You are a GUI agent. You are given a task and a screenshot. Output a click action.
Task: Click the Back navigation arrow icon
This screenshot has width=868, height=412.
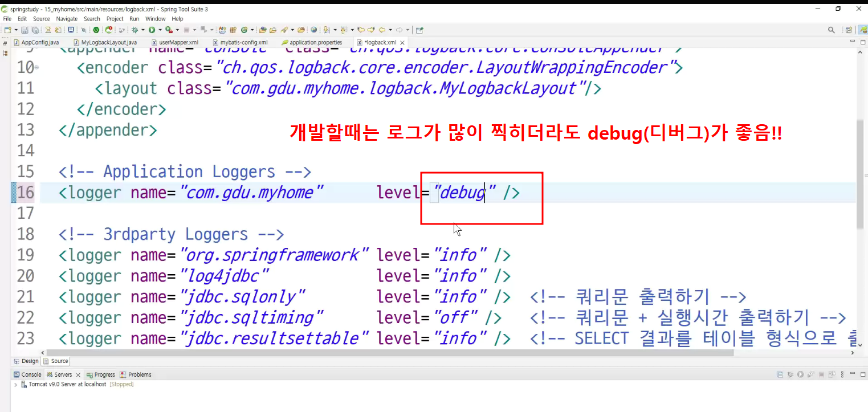pos(382,30)
